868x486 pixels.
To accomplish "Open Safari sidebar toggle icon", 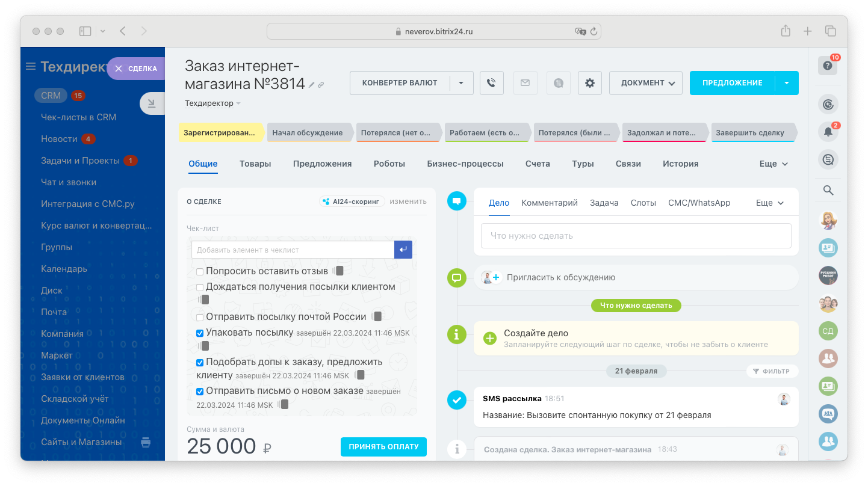I will click(85, 31).
